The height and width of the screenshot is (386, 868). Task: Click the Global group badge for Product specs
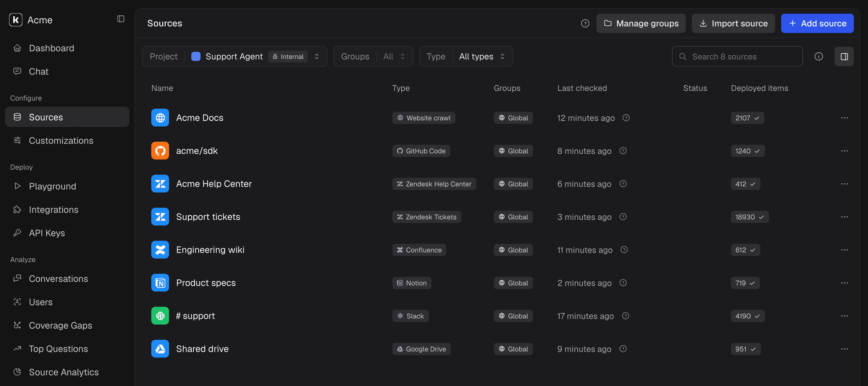click(513, 283)
